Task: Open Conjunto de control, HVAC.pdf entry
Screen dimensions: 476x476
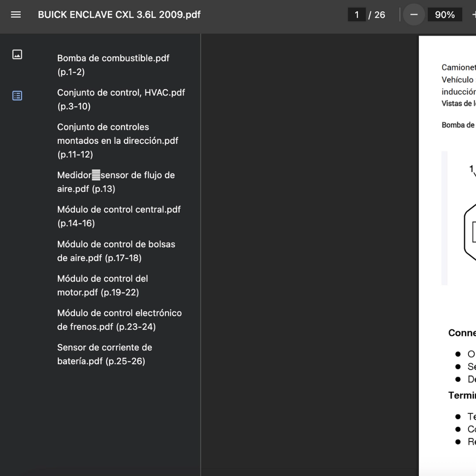Action: 121,99
